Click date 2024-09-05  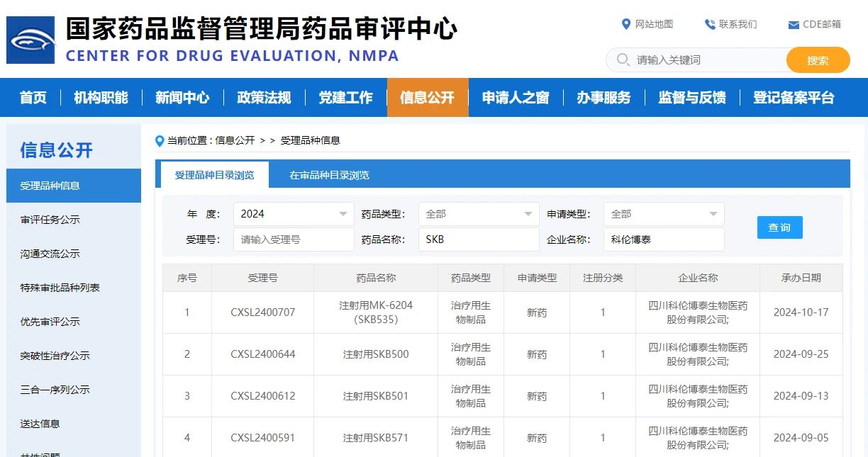pos(801,438)
